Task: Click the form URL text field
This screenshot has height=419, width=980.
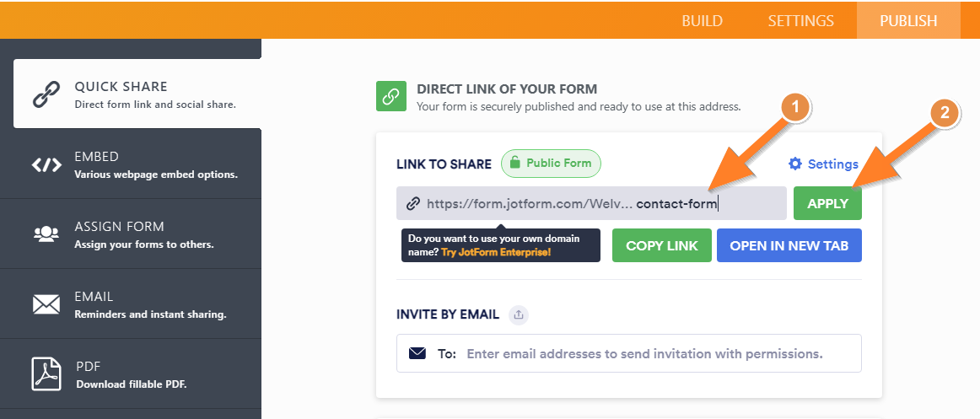Action: pyautogui.click(x=590, y=203)
